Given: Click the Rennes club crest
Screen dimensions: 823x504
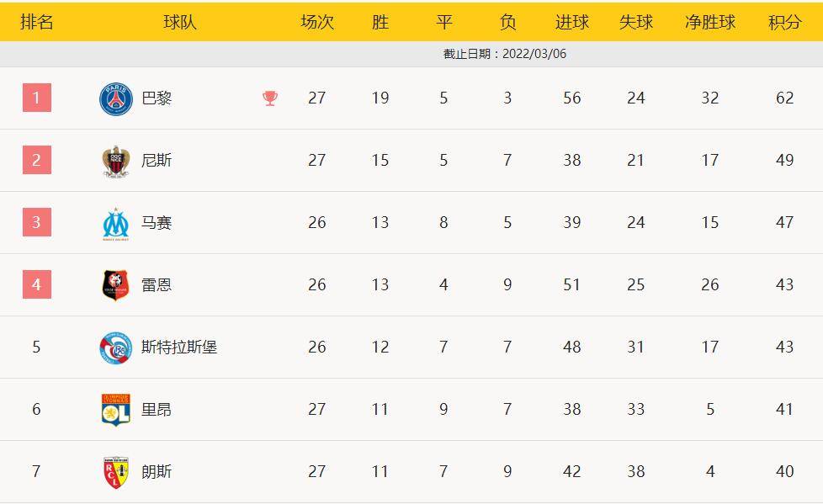Looking at the screenshot, I should 116,285.
